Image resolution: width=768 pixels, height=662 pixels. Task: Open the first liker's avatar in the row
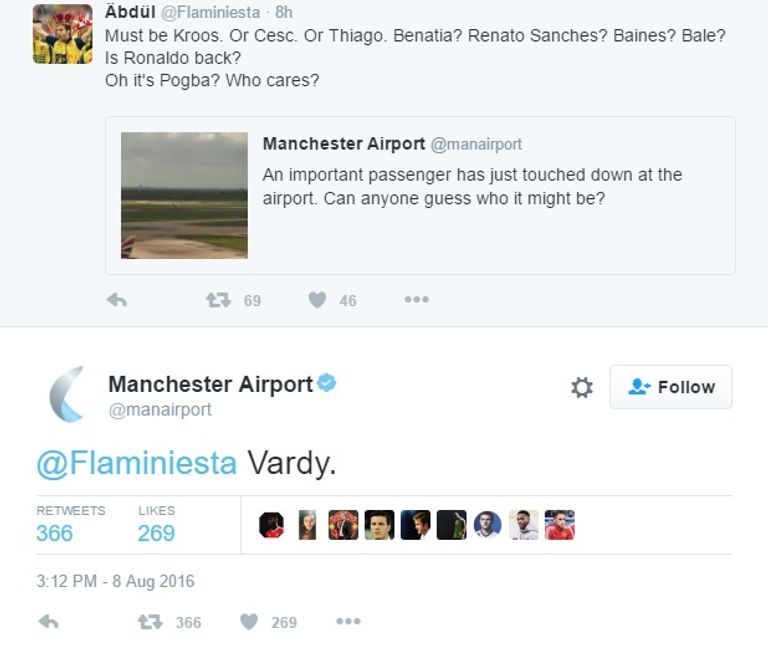(x=271, y=525)
